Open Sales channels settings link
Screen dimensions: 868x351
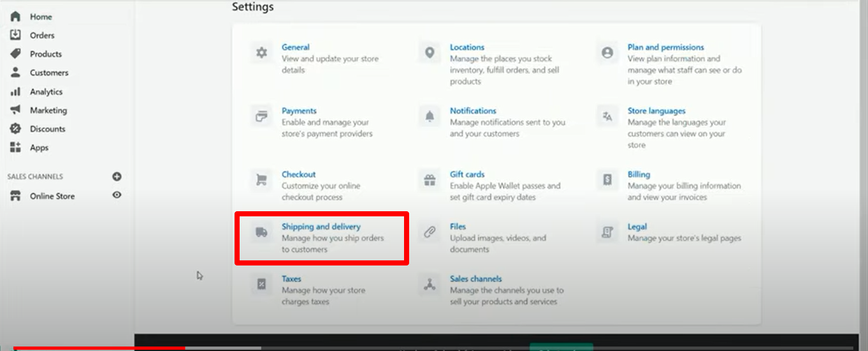pyautogui.click(x=476, y=279)
